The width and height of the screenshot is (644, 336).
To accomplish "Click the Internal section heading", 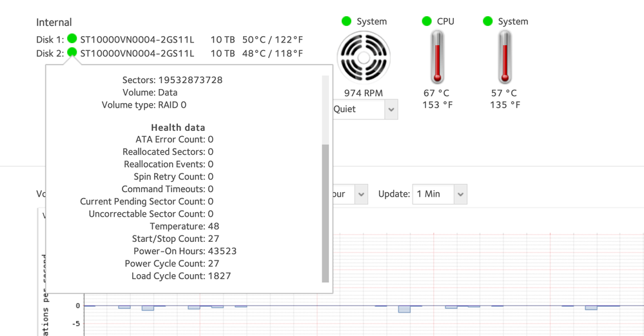I will [54, 22].
